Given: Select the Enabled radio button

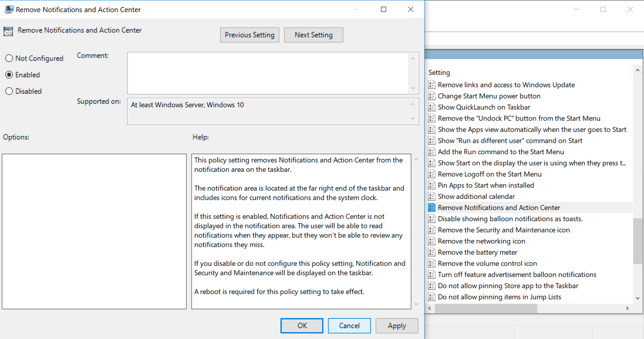Looking at the screenshot, I should pos(9,75).
